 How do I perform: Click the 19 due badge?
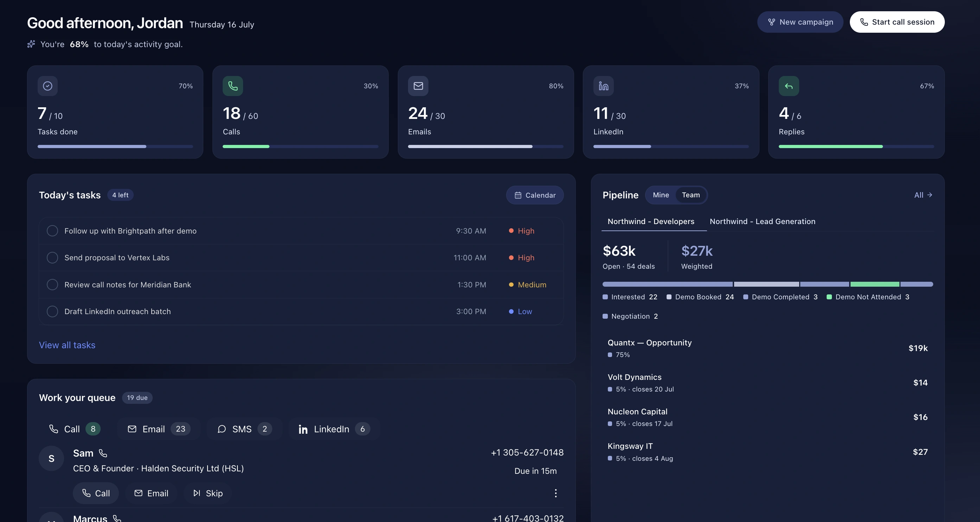tap(137, 397)
